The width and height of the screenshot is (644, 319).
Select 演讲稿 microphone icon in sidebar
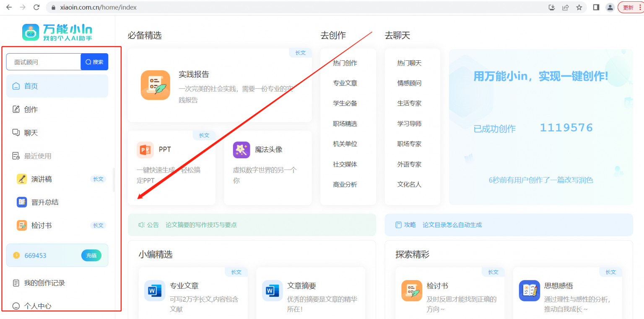(22, 179)
